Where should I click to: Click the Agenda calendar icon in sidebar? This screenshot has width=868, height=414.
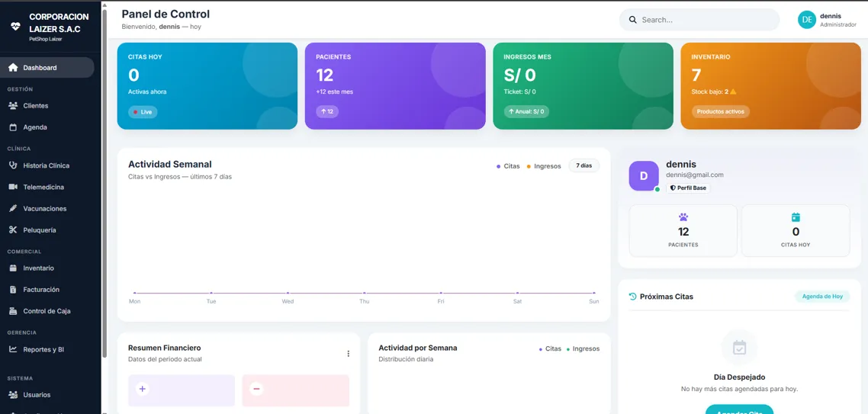tap(13, 127)
